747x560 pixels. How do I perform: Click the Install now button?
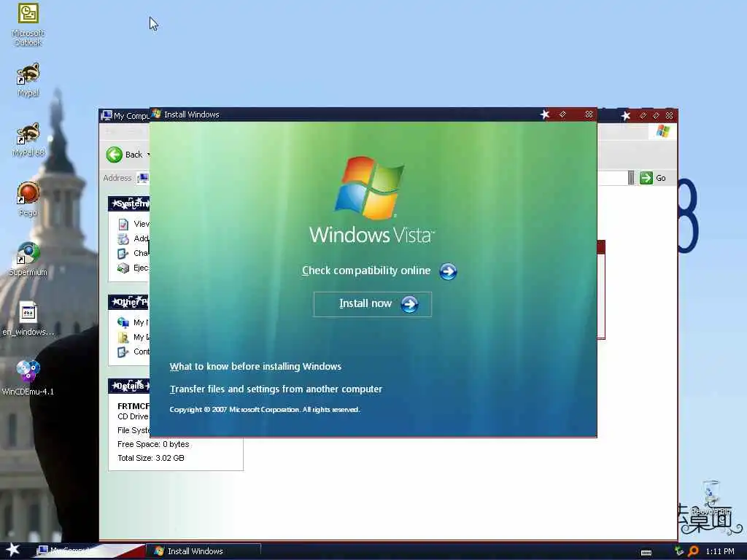click(x=373, y=304)
